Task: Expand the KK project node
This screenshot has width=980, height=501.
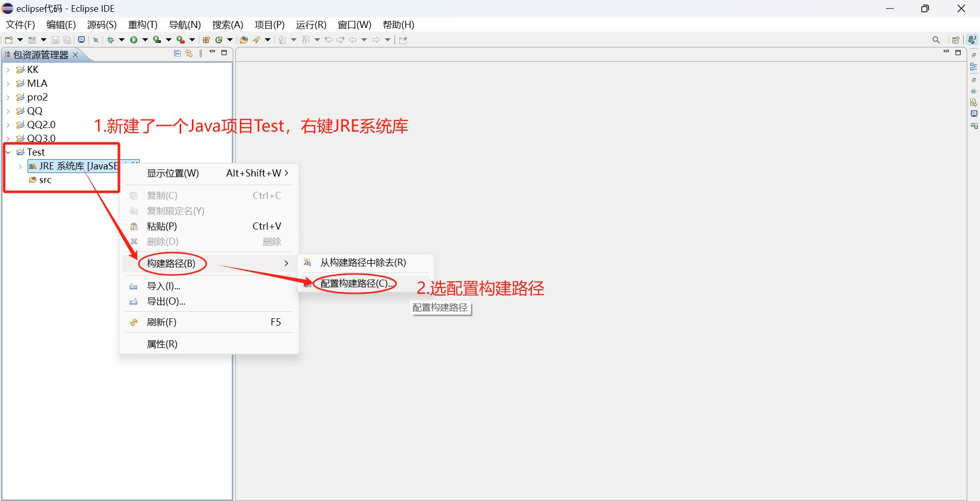Action: (8, 69)
